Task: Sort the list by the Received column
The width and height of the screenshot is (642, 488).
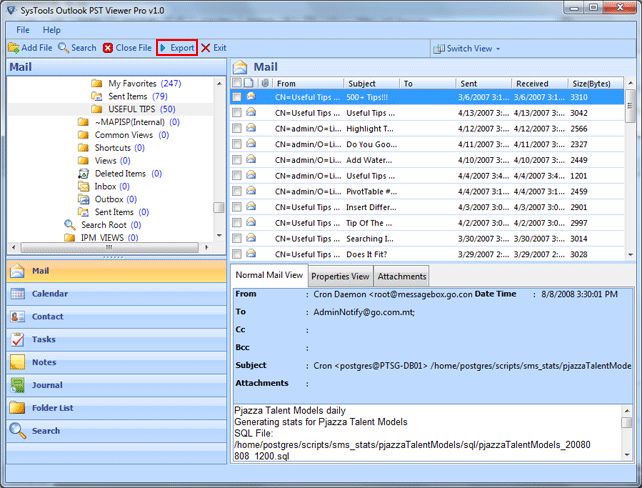Action: point(540,84)
